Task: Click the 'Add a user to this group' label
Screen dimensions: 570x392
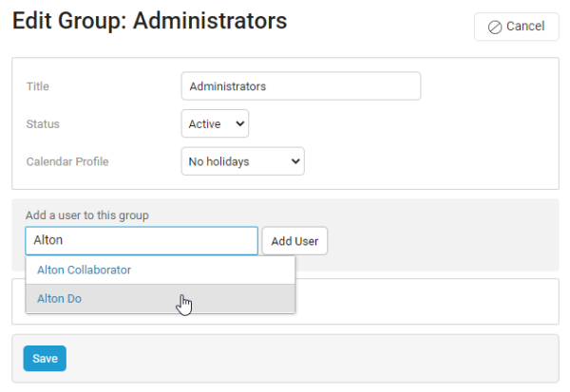Action: tap(87, 215)
